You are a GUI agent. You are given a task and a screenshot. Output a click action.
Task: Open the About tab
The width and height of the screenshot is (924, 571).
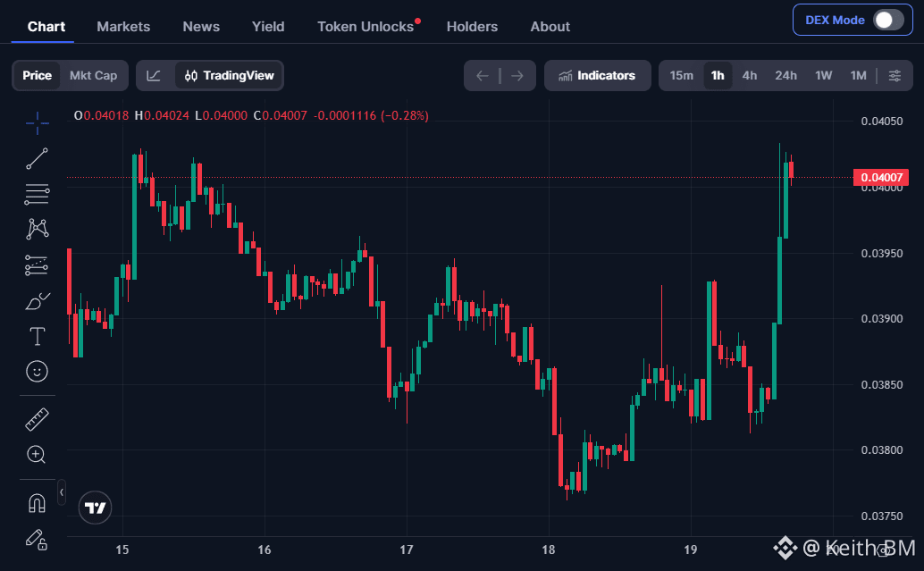pyautogui.click(x=550, y=27)
